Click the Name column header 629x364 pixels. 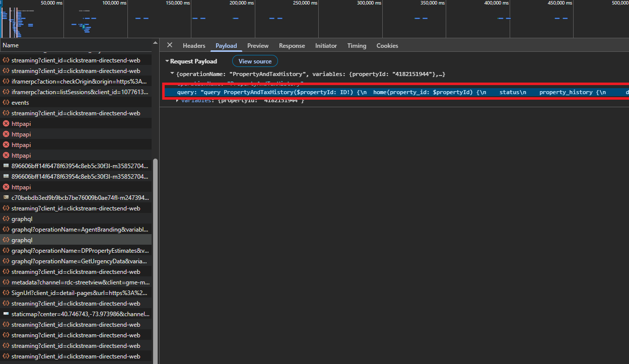(76, 45)
